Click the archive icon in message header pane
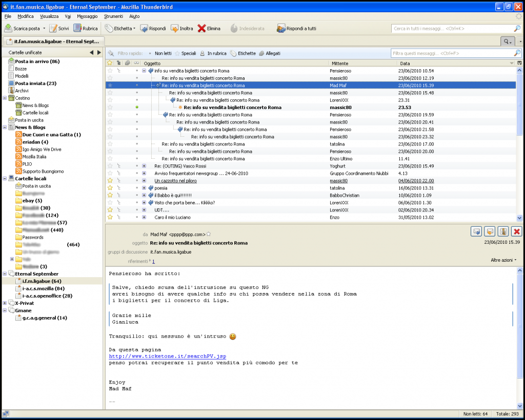 503,232
